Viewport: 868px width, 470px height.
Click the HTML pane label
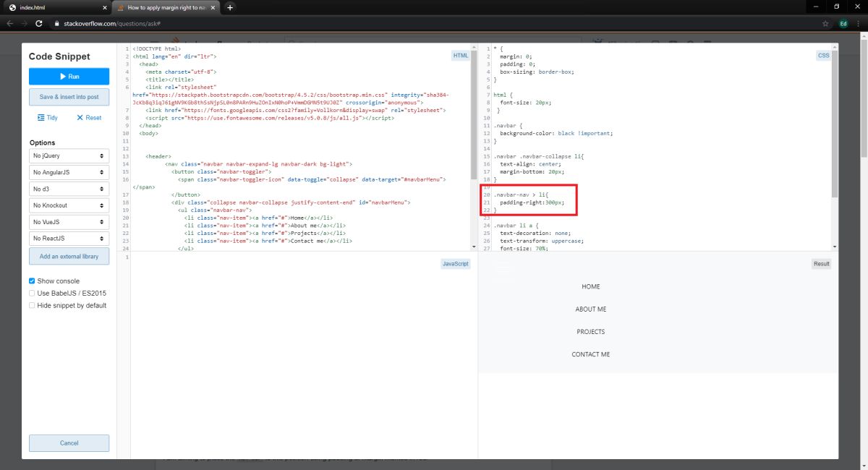tap(461, 56)
